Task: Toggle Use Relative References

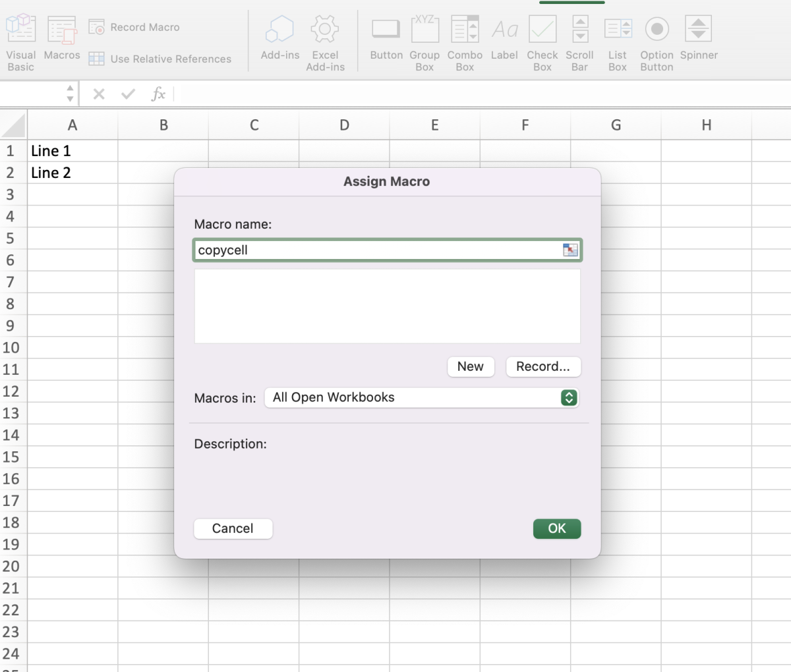Action: coord(97,59)
